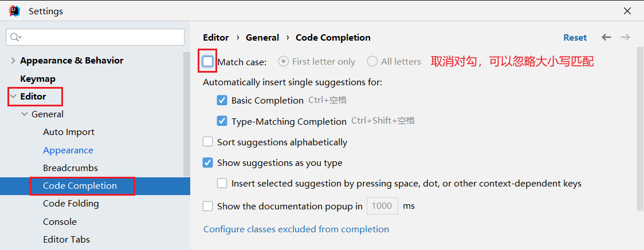Open the Code Folding settings page
The width and height of the screenshot is (644, 250).
tap(70, 204)
